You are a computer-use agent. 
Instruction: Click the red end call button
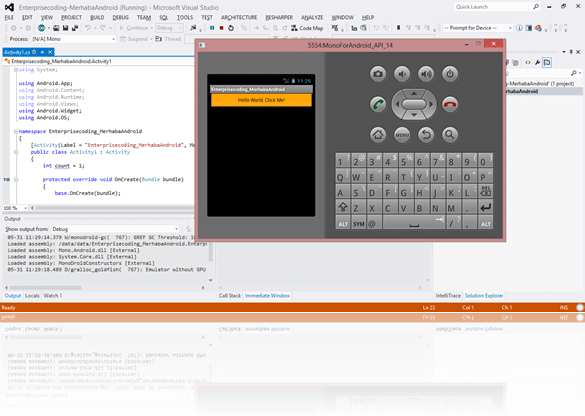pyautogui.click(x=450, y=104)
